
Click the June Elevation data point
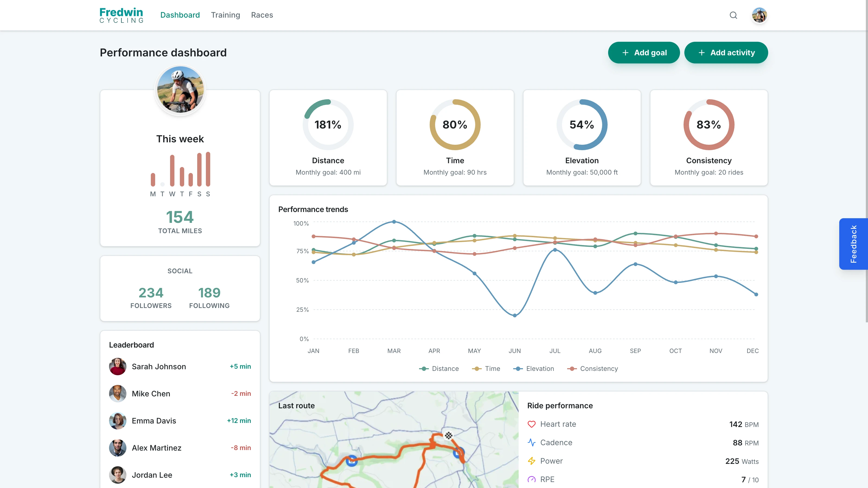point(515,316)
